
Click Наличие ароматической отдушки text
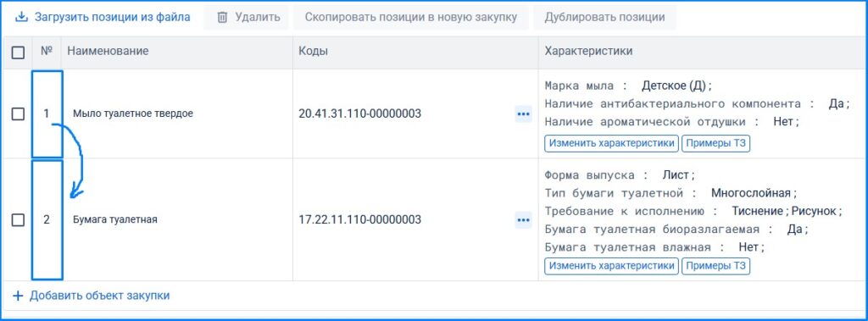tap(645, 122)
